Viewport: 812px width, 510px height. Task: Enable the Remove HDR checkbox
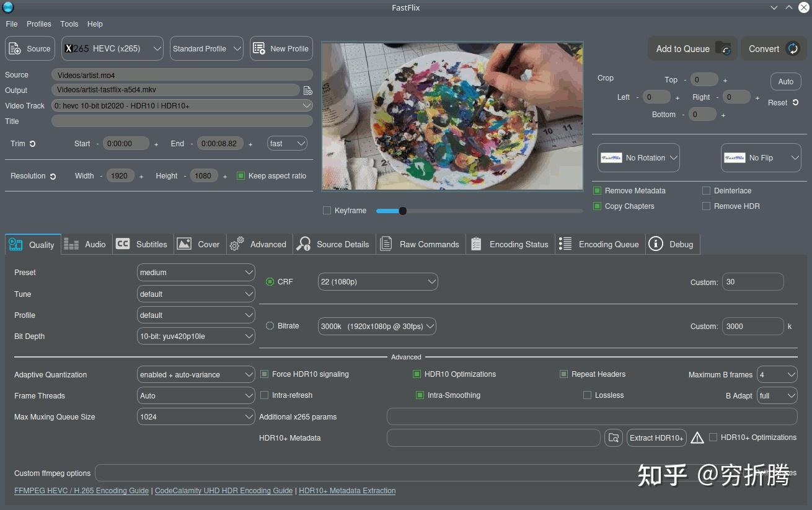click(706, 206)
